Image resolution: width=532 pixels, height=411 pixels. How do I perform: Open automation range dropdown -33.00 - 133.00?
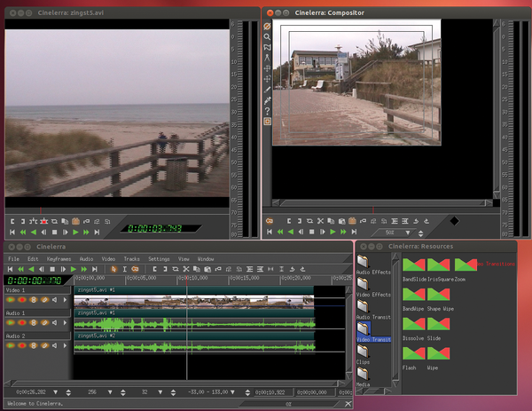click(232, 392)
